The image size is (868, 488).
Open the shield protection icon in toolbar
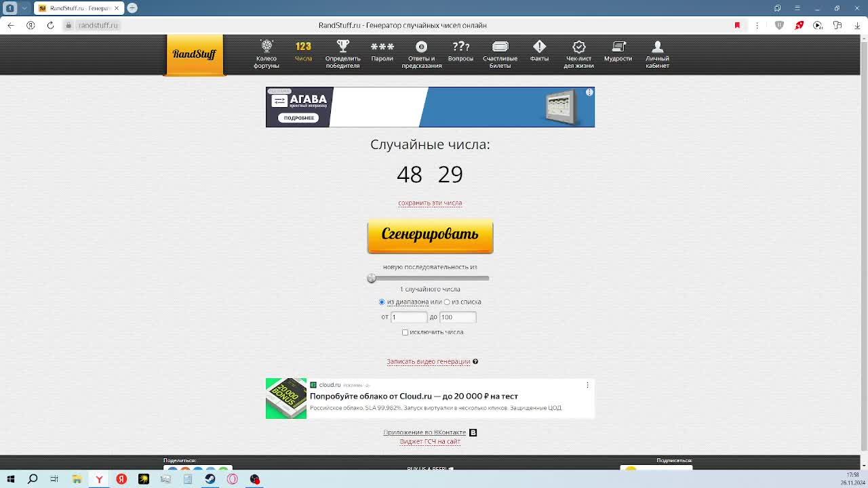point(779,25)
